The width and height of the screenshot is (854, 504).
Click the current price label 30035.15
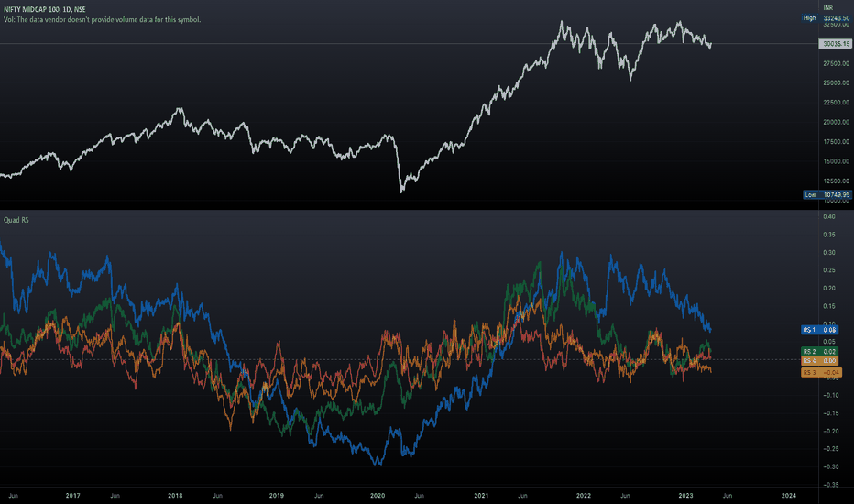pyautogui.click(x=835, y=44)
